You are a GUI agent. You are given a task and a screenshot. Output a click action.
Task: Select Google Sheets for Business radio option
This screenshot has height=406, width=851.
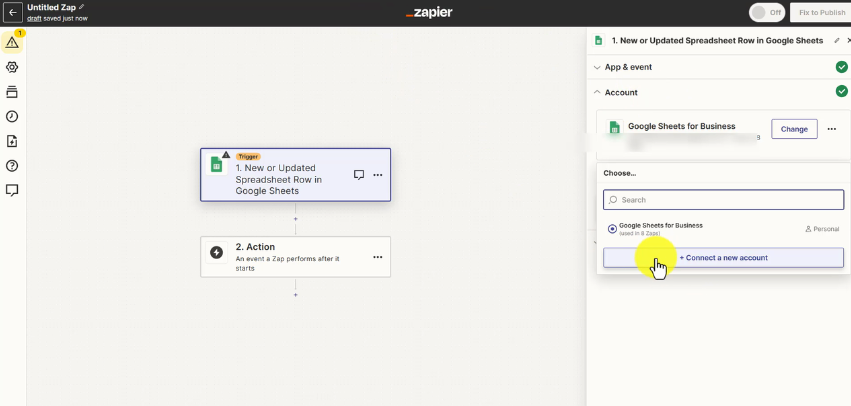click(x=612, y=229)
